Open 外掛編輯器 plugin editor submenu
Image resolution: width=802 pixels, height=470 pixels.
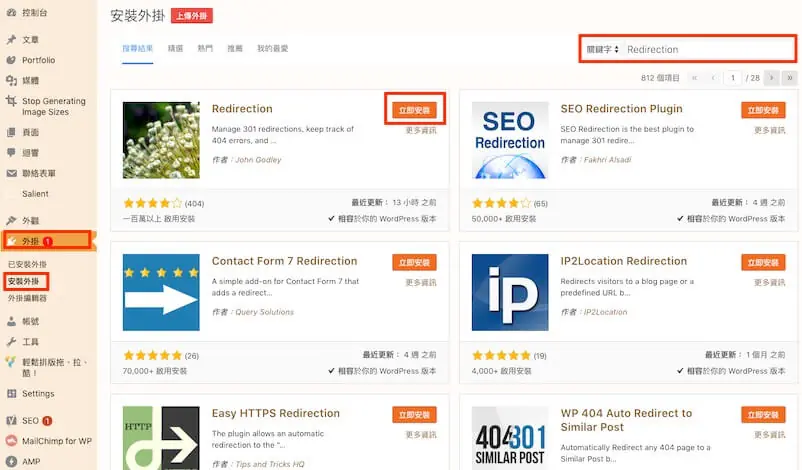[x=27, y=298]
